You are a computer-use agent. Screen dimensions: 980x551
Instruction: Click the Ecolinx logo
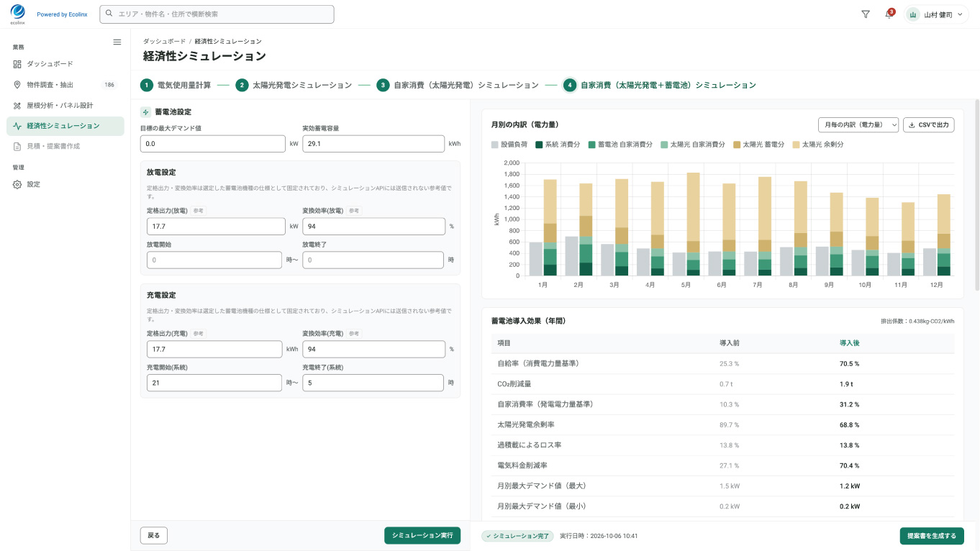point(18,14)
